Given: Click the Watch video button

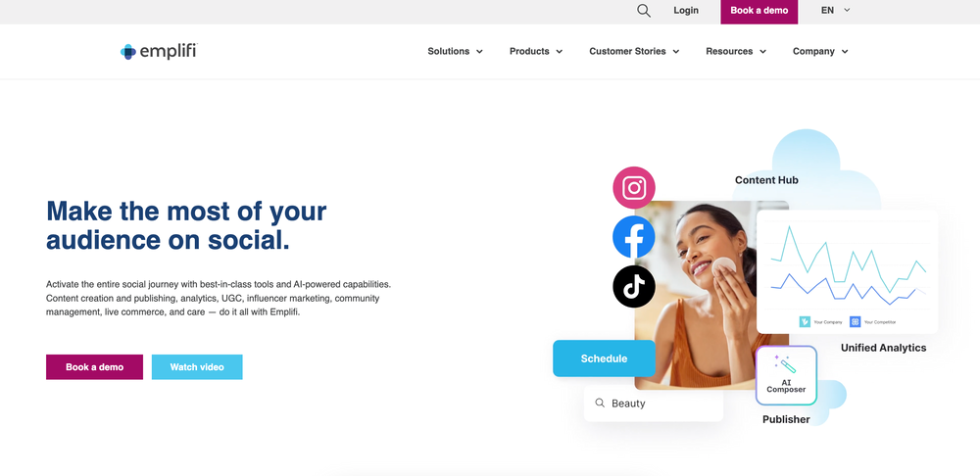Looking at the screenshot, I should click(197, 367).
